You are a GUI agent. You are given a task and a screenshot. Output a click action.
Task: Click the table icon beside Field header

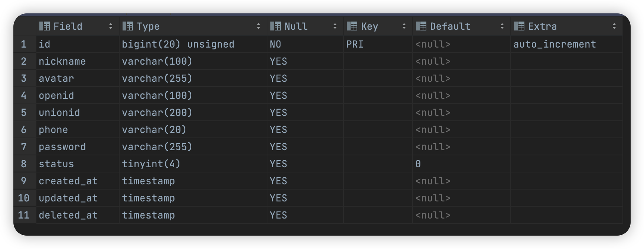[x=45, y=26]
